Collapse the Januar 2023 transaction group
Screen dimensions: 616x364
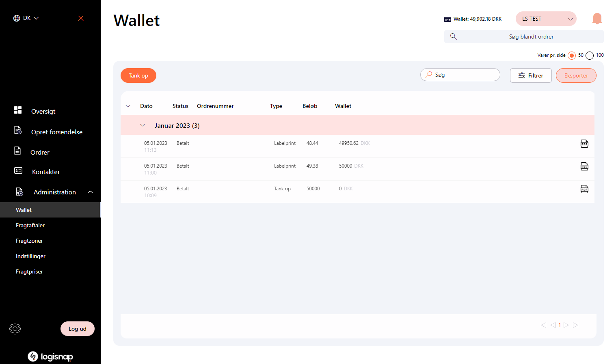[x=143, y=125]
